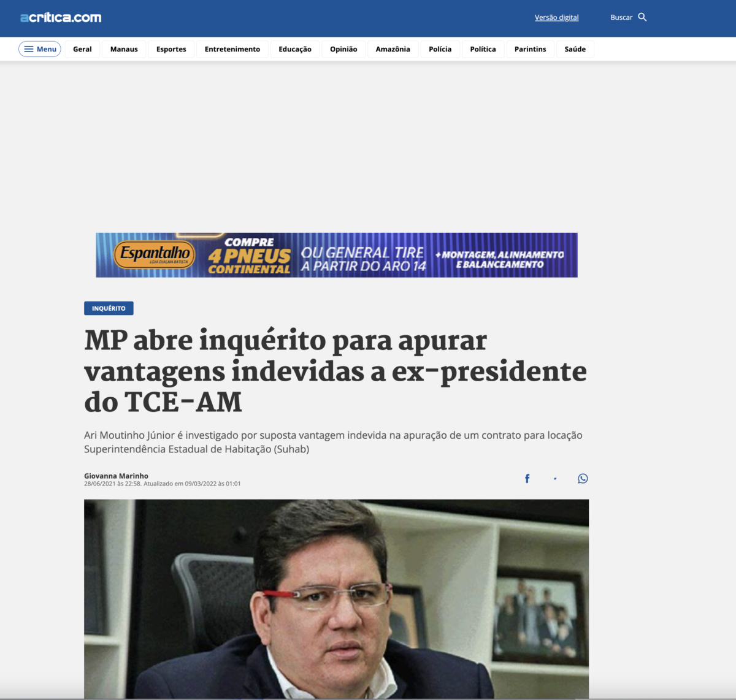Click author name Giovanna Marinho
The image size is (736, 700).
tap(116, 476)
